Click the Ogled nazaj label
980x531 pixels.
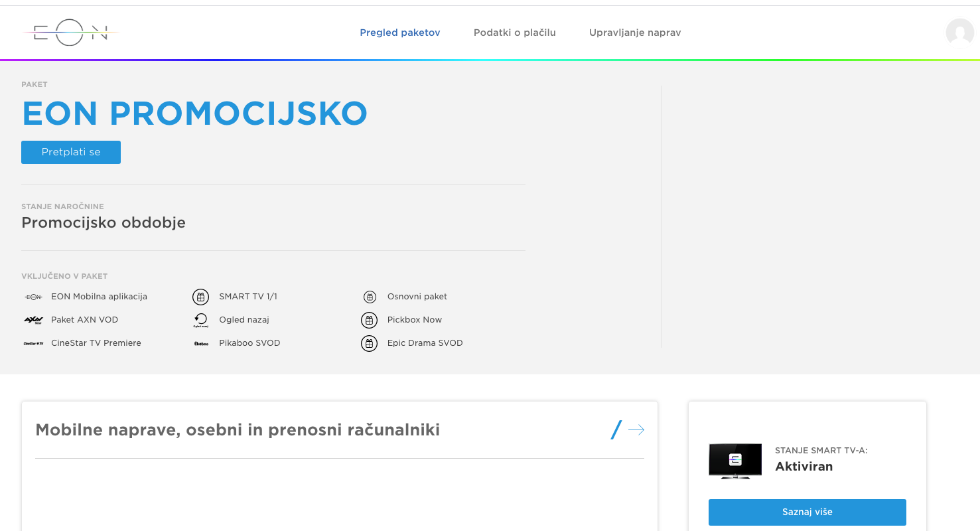[x=244, y=320]
